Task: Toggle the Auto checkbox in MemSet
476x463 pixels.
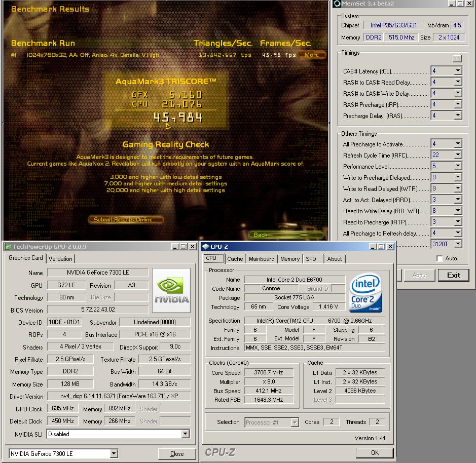Action: coord(440,258)
